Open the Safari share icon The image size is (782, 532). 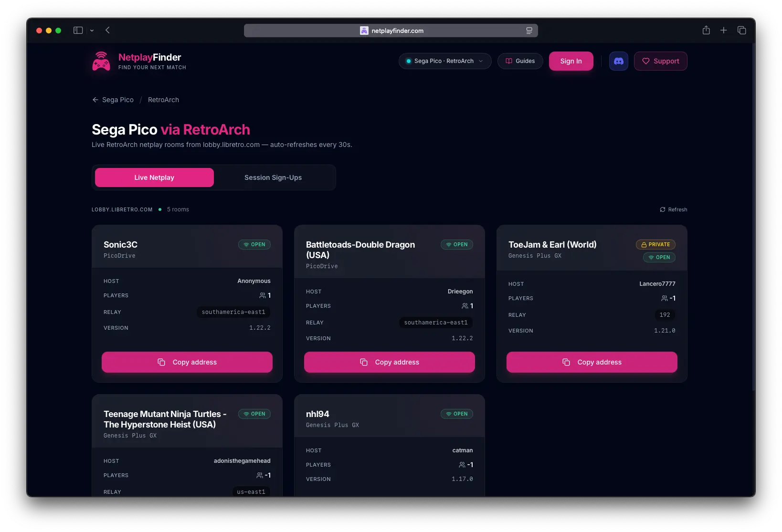[x=706, y=30]
